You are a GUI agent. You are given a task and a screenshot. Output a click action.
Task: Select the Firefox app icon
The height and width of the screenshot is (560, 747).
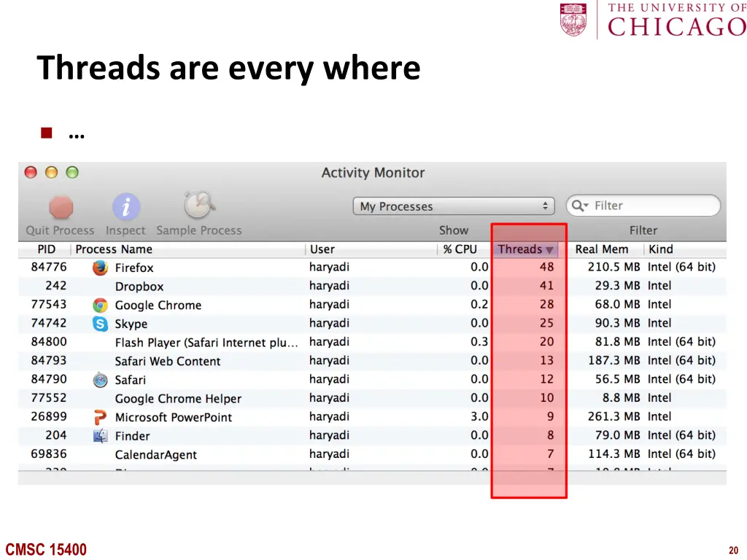(100, 268)
